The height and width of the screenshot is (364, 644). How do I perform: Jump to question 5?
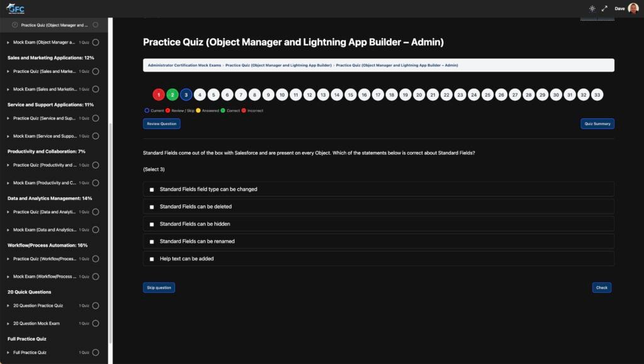click(214, 95)
